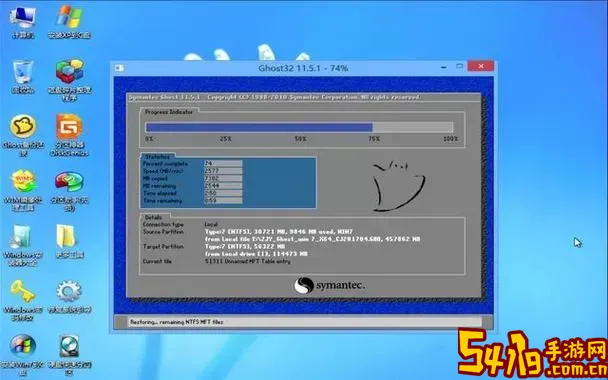Screen dimensions: 608x380
Task: Open the yellow folder desktop icon
Action: click(69, 241)
